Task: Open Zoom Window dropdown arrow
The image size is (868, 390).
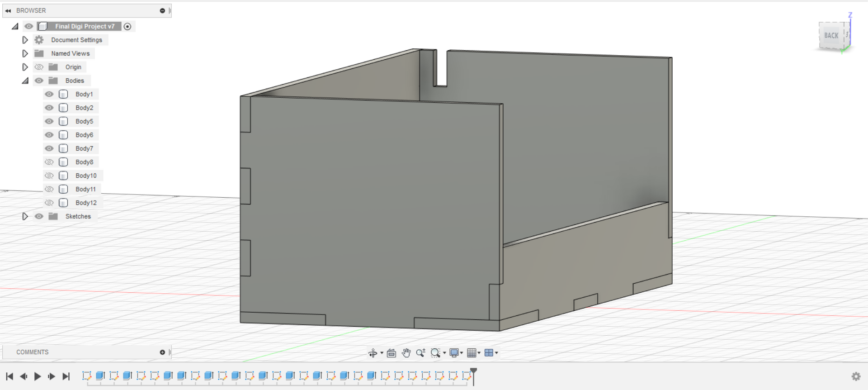Action: point(444,353)
